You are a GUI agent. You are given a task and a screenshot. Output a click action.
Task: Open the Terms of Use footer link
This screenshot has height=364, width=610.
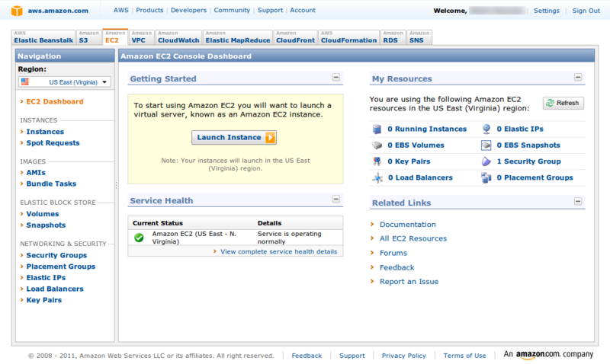[x=464, y=356]
